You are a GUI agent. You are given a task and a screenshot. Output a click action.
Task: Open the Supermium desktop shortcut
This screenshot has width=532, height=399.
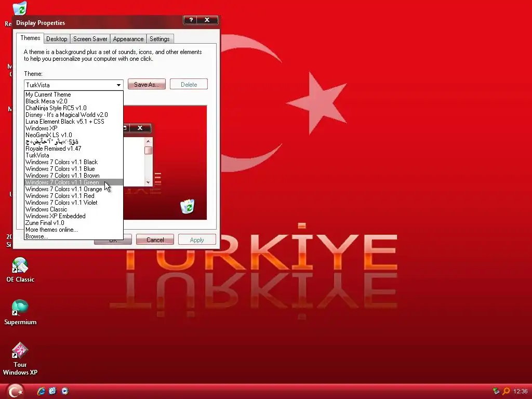pyautogui.click(x=20, y=312)
